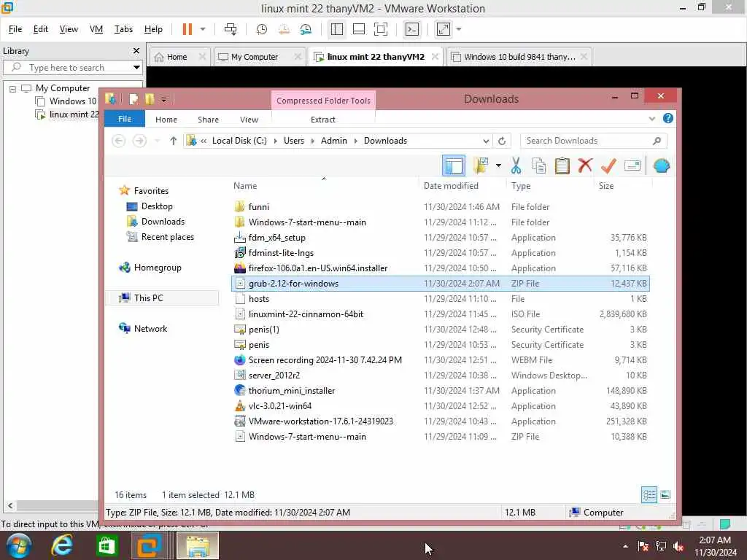Click the Paste clipboard toolbar icon
This screenshot has width=747, height=560.
(562, 166)
